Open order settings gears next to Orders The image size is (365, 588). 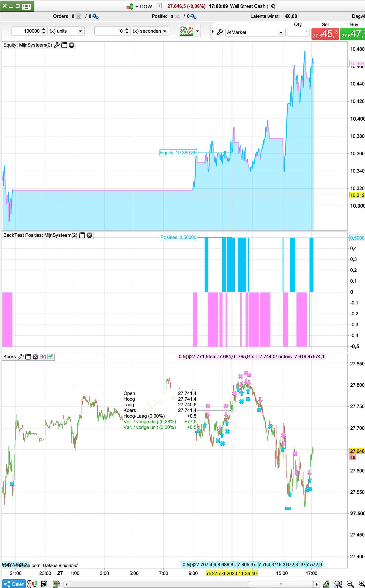pos(95,16)
